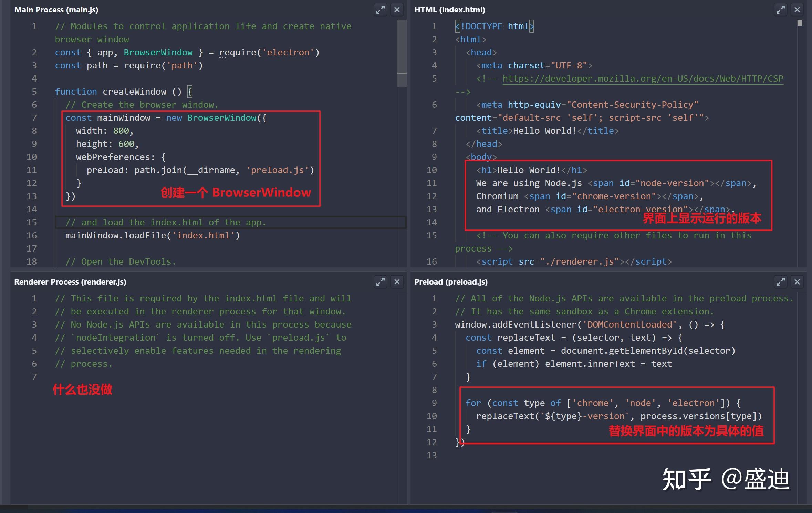This screenshot has height=513, width=812.
Task: Click the meta charset="UTF-8" line
Action: [x=534, y=65]
